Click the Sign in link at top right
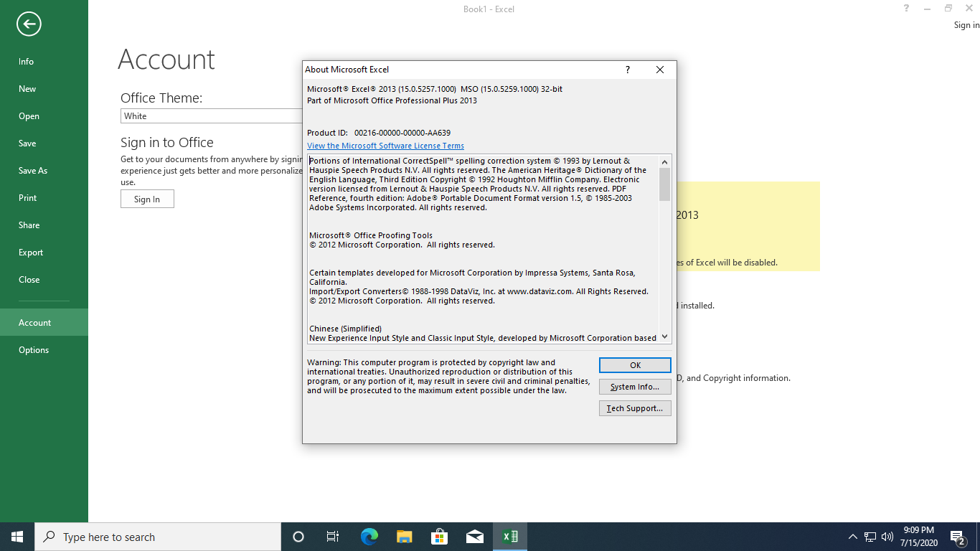 tap(966, 25)
